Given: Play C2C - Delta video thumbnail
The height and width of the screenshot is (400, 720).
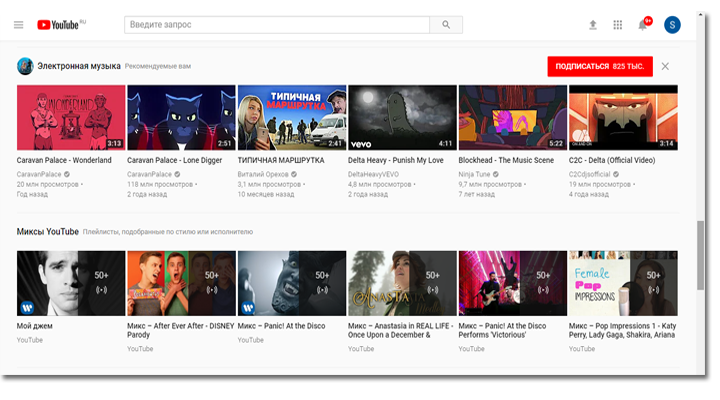Looking at the screenshot, I should pos(623,118).
